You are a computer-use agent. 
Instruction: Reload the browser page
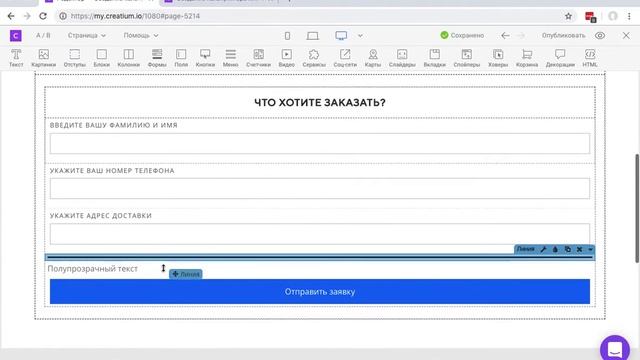[x=43, y=16]
